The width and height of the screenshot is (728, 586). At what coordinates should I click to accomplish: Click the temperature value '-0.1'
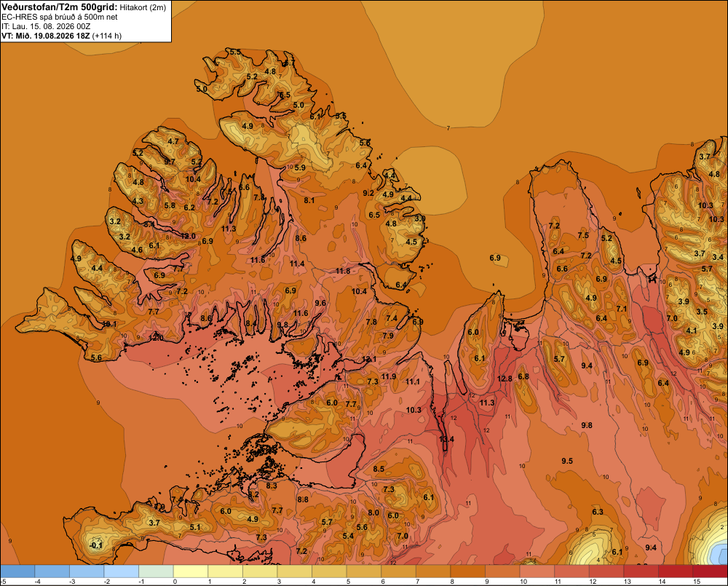95,546
